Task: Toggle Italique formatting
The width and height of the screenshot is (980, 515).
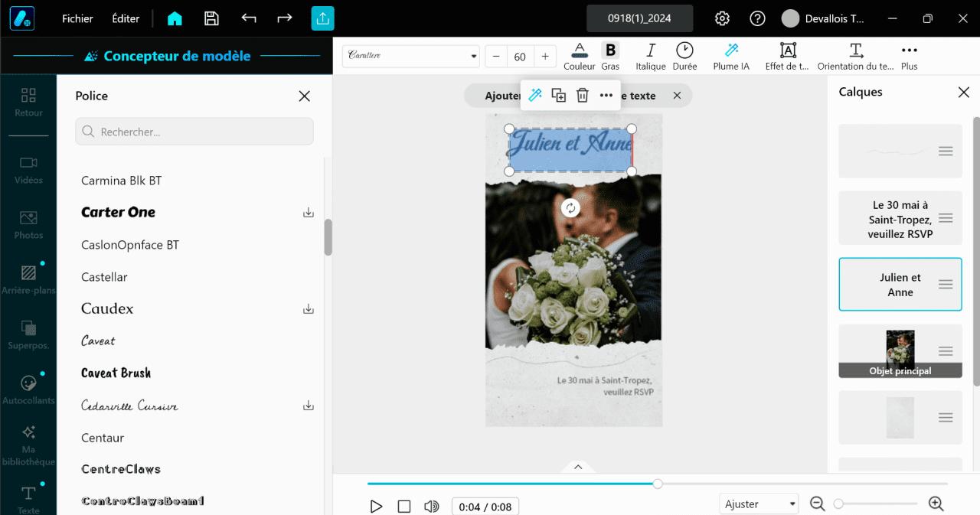Action: pos(651,57)
